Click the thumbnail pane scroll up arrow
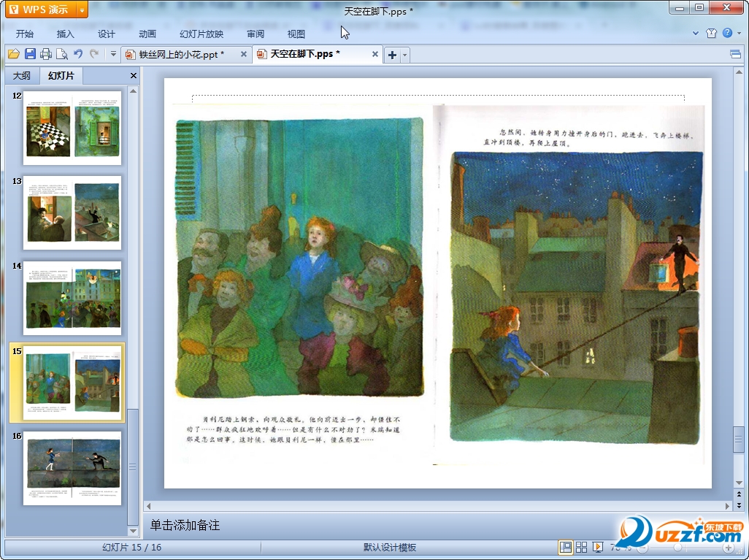Screen dimensions: 749x560 [134, 91]
